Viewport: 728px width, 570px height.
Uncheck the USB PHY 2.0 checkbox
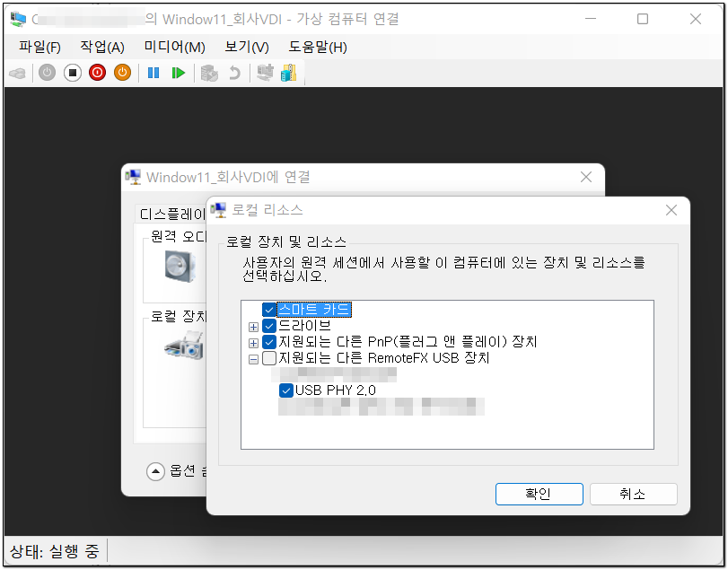[x=286, y=390]
